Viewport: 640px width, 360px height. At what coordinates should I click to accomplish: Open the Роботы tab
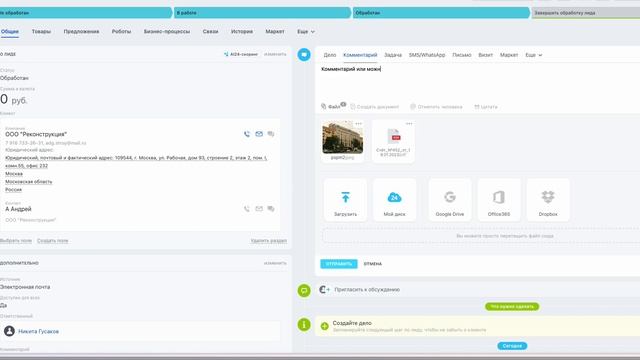(121, 31)
